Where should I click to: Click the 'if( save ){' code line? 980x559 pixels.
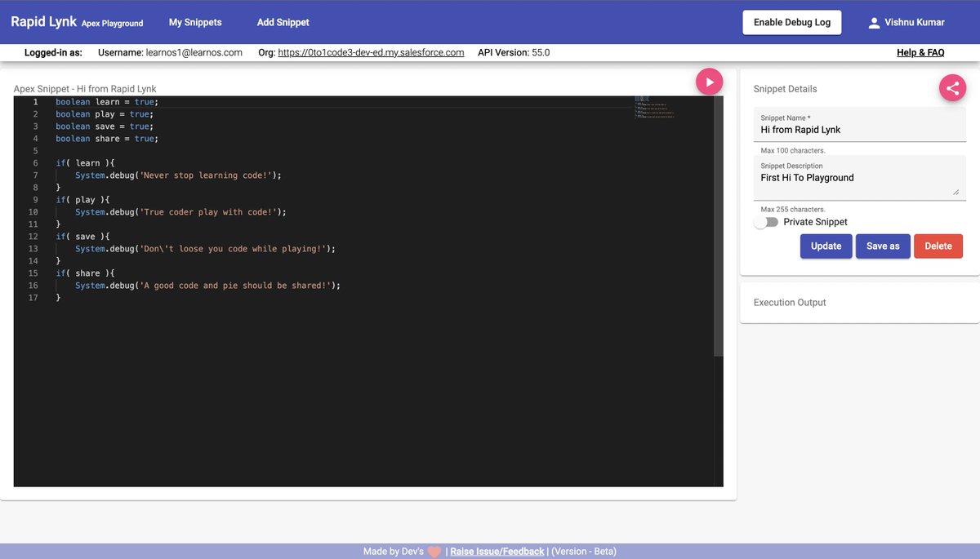[82, 237]
